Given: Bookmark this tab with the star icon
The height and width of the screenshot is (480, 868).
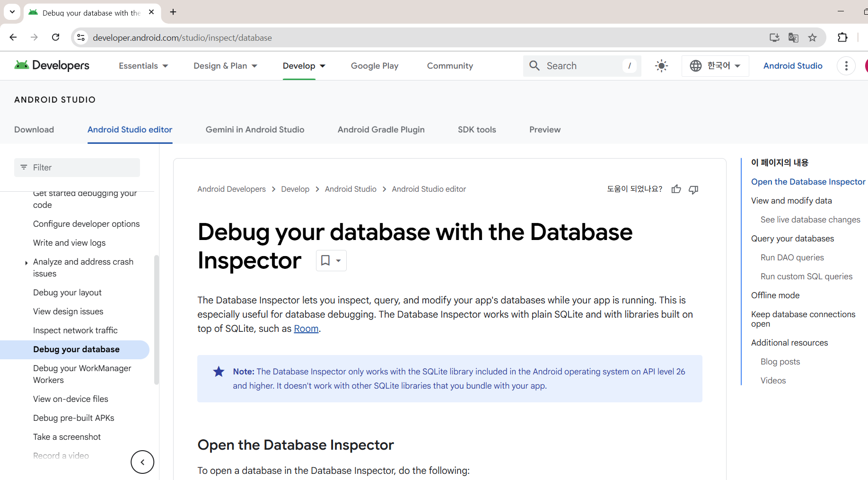Looking at the screenshot, I should (x=812, y=37).
